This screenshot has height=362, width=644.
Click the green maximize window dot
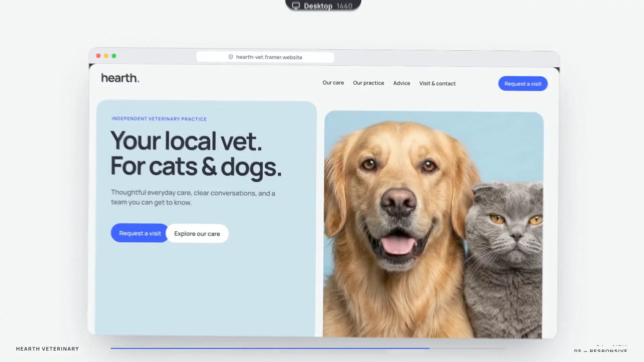114,56
